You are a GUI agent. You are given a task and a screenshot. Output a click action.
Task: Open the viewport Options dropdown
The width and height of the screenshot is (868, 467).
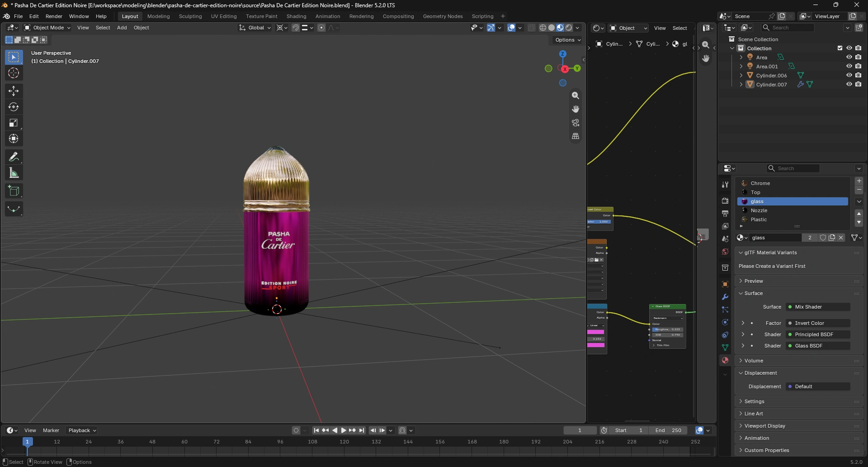[x=568, y=40]
